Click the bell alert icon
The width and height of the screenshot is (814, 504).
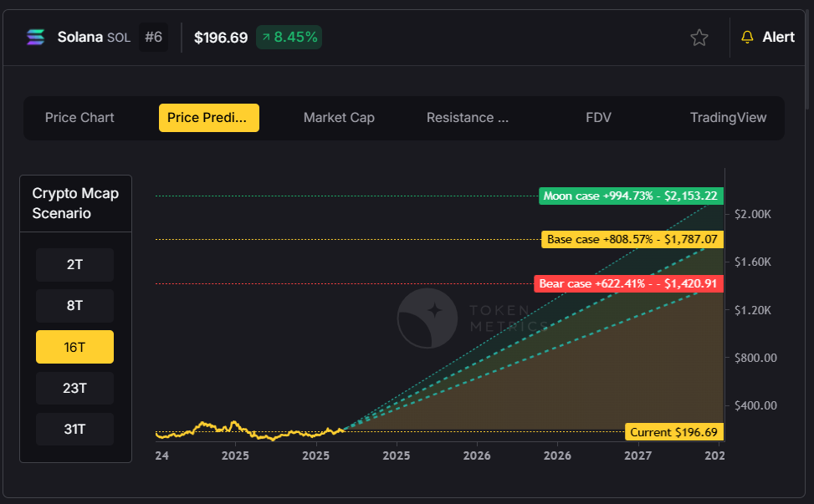(747, 38)
